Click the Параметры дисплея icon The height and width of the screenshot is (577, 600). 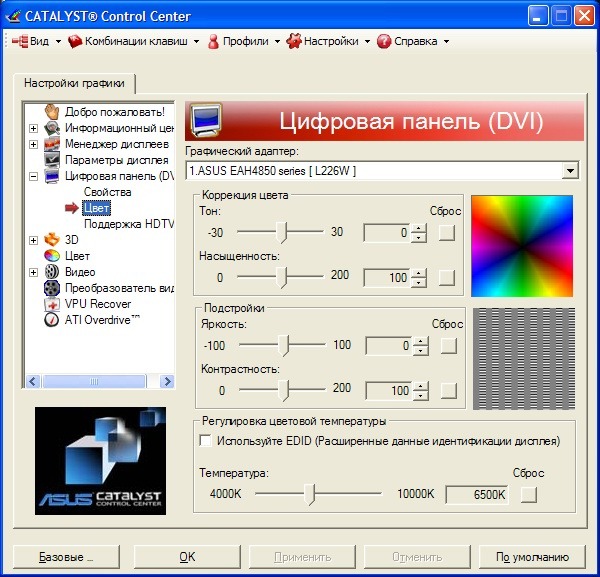[x=52, y=160]
